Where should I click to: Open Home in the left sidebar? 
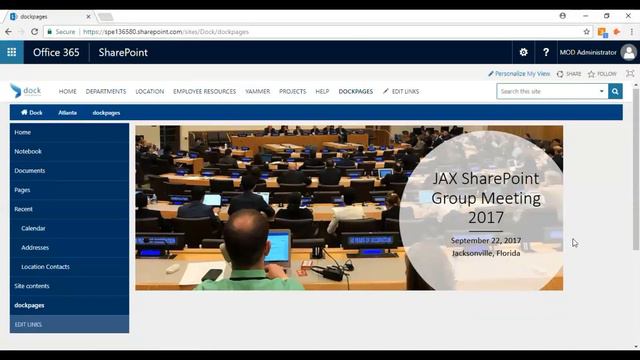[x=69, y=132]
